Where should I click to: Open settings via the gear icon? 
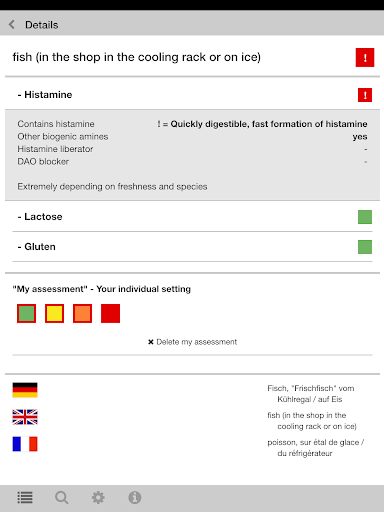click(x=98, y=498)
